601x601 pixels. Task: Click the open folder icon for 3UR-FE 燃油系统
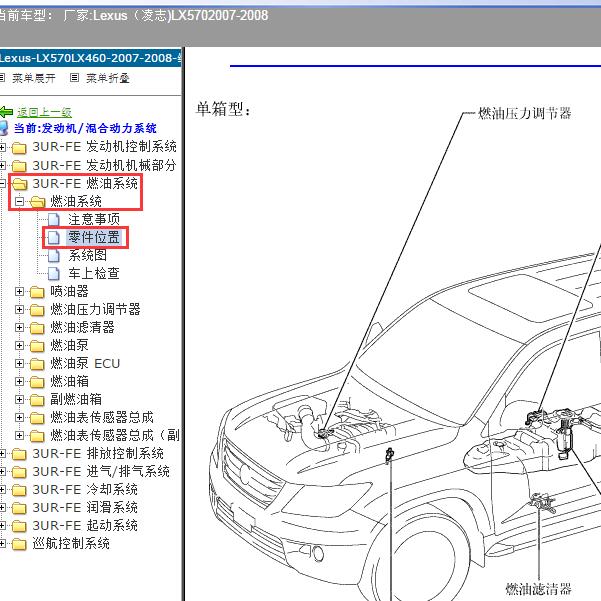click(x=20, y=184)
